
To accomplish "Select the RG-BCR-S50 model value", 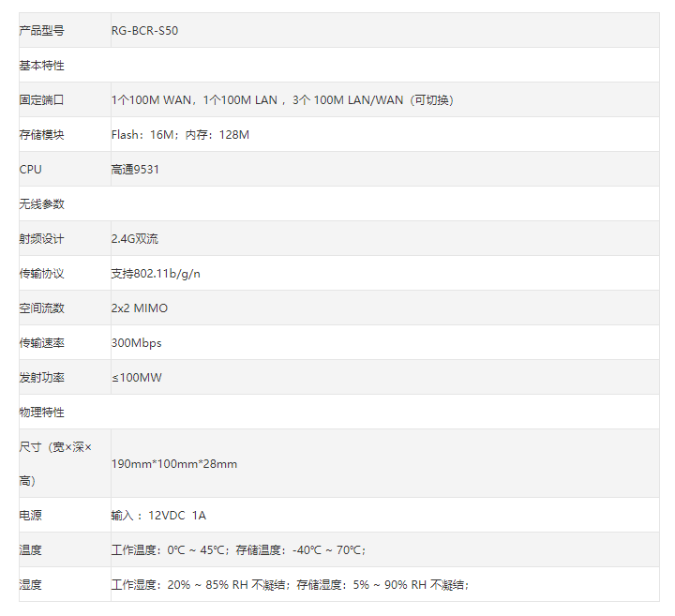I will coord(144,31).
